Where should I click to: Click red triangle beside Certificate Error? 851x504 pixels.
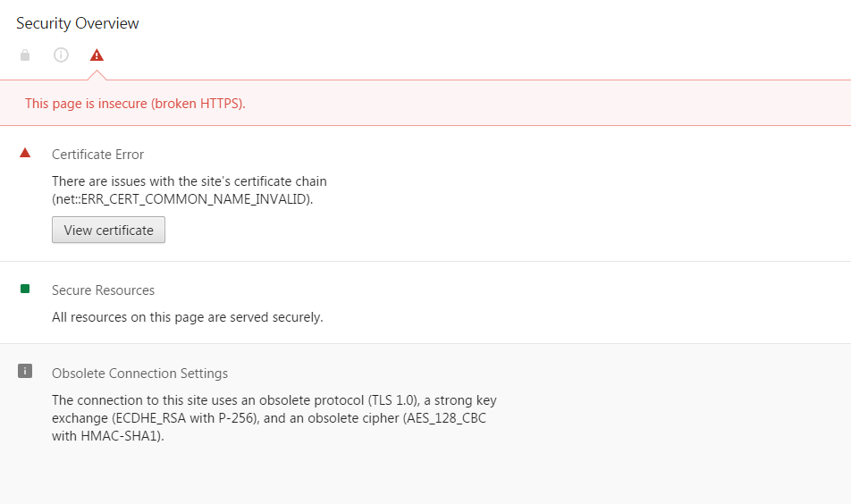tap(25, 154)
